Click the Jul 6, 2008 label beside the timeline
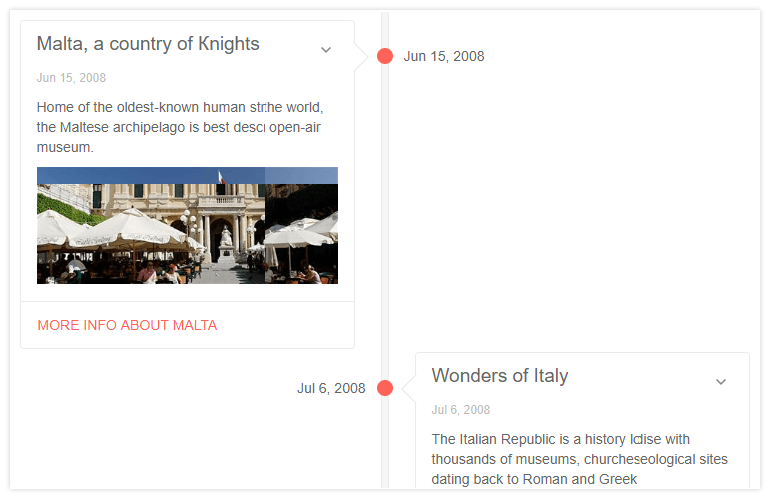Screen dimensions: 770x499 point(331,388)
